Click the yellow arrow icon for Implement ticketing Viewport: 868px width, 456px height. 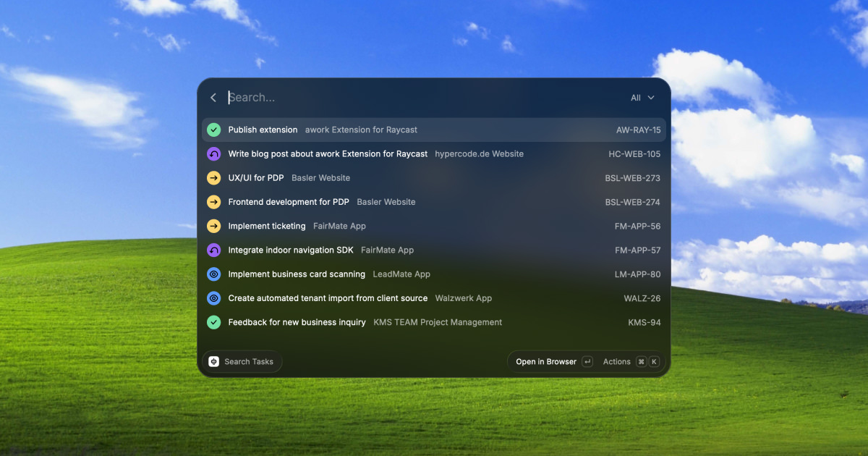click(213, 226)
